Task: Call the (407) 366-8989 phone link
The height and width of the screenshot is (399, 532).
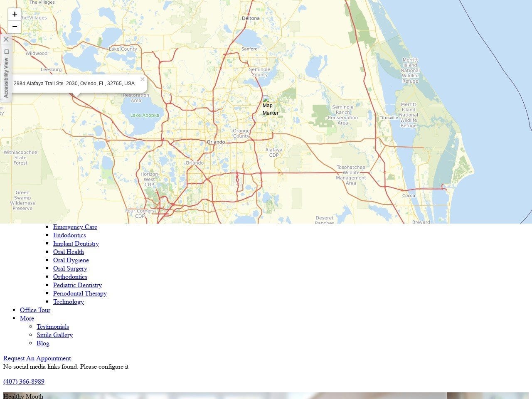Action: coord(24,382)
